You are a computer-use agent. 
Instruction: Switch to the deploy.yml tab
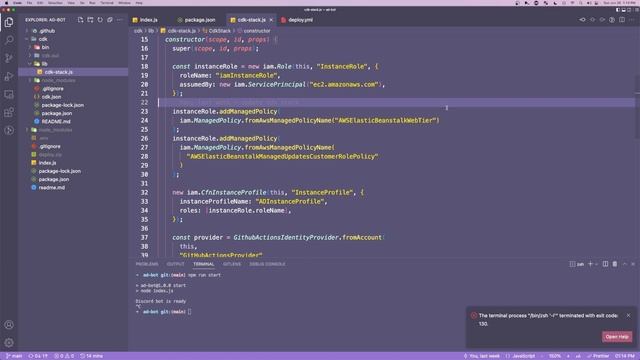coord(297,20)
